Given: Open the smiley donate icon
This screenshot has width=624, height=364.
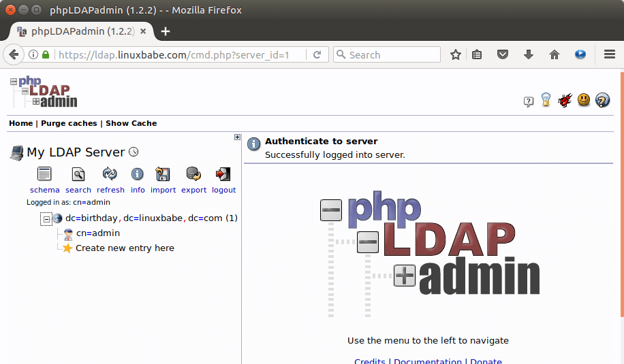Looking at the screenshot, I should 584,100.
